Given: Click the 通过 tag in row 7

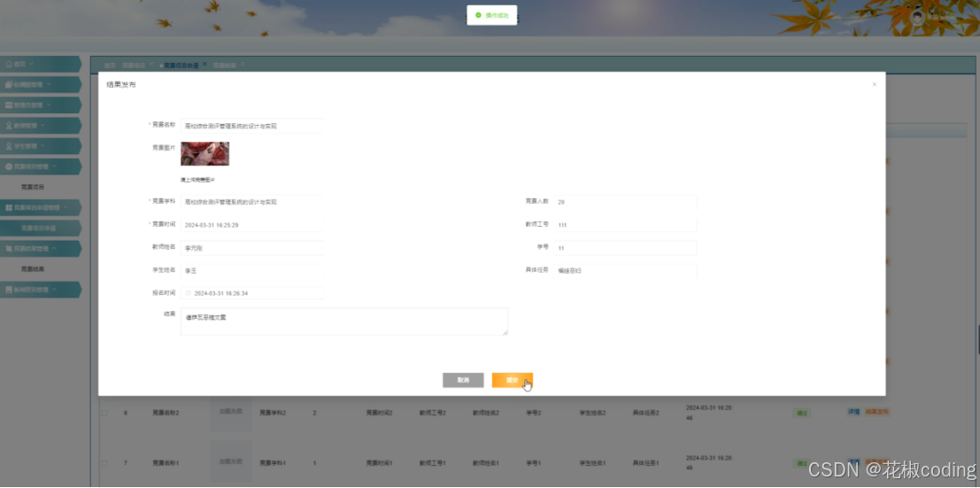Looking at the screenshot, I should point(801,463).
